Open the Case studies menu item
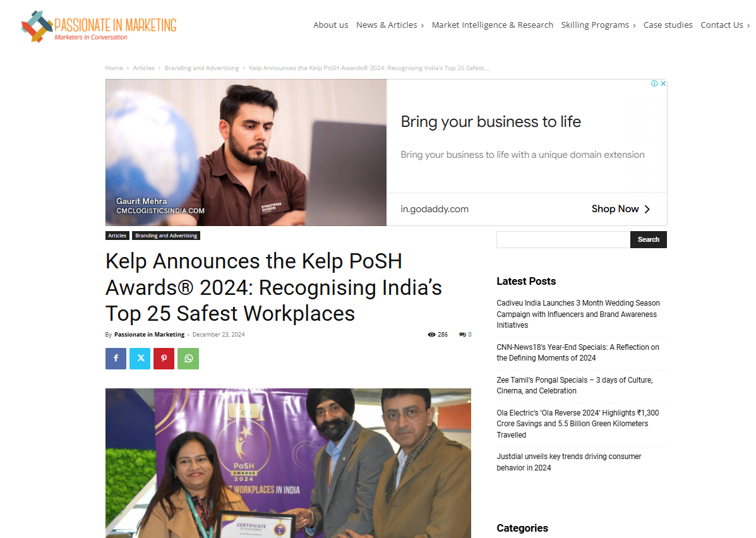 668,25
